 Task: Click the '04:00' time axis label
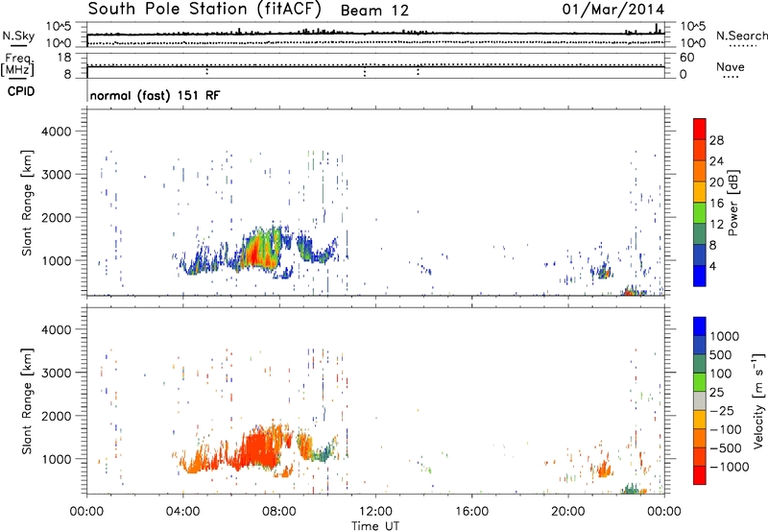click(183, 512)
